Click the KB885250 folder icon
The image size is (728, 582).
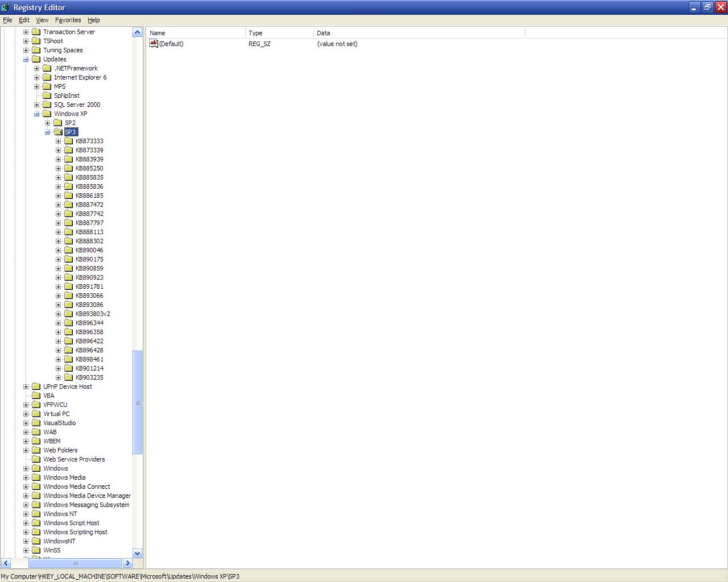69,168
